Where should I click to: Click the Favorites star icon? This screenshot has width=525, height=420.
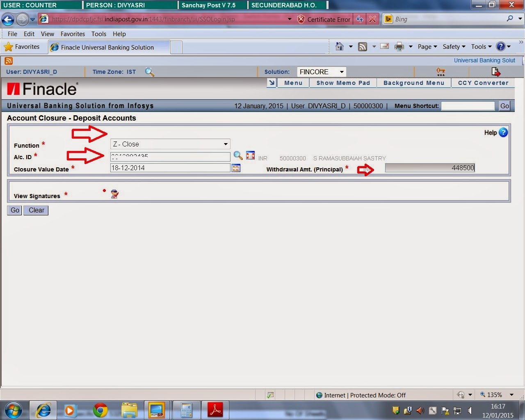pos(8,47)
